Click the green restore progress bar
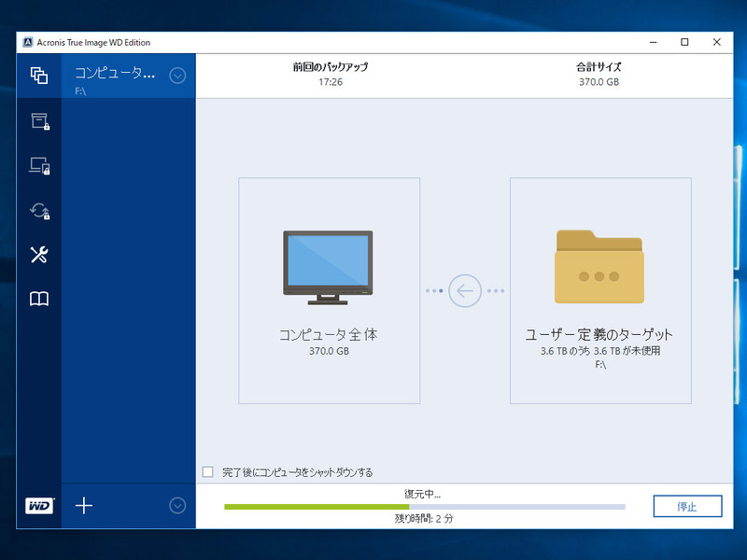This screenshot has width=747, height=560. [425, 507]
